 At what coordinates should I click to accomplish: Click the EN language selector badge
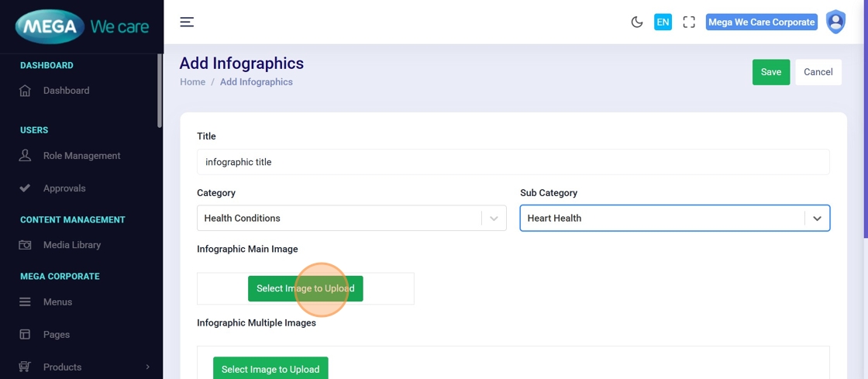pyautogui.click(x=663, y=22)
